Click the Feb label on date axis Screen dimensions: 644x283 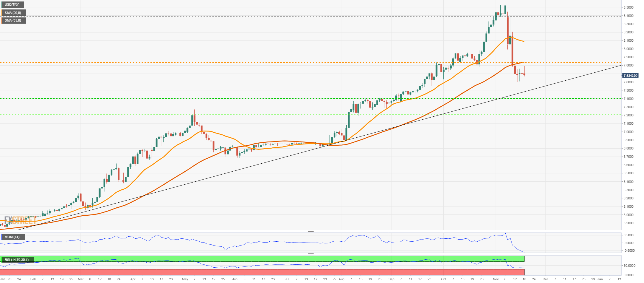click(33, 279)
